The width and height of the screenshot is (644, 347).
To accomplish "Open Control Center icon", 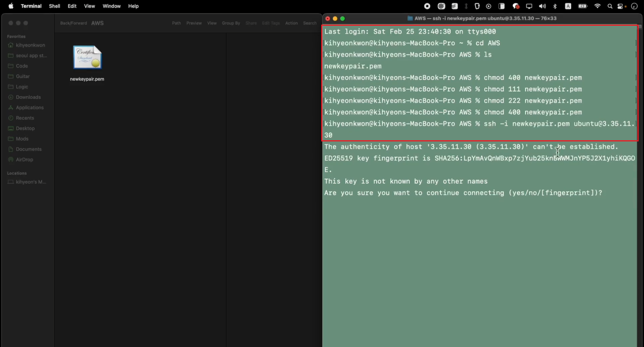I will pyautogui.click(x=621, y=6).
